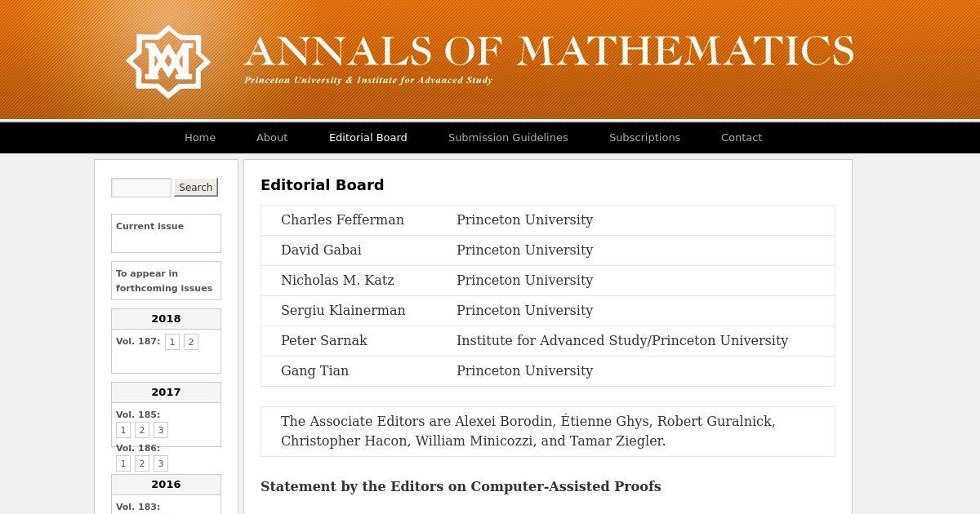Open To appear in forthcoming issues
The height and width of the screenshot is (514, 980).
(x=164, y=281)
